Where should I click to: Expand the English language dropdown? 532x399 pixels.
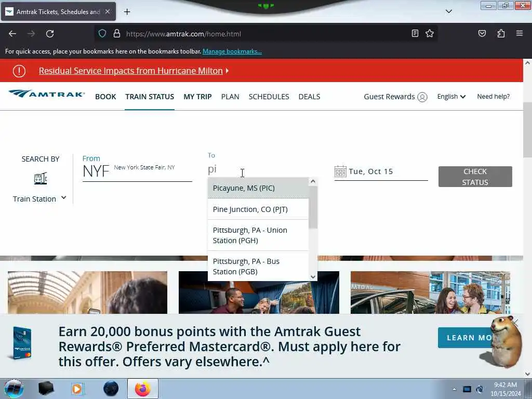(x=451, y=97)
